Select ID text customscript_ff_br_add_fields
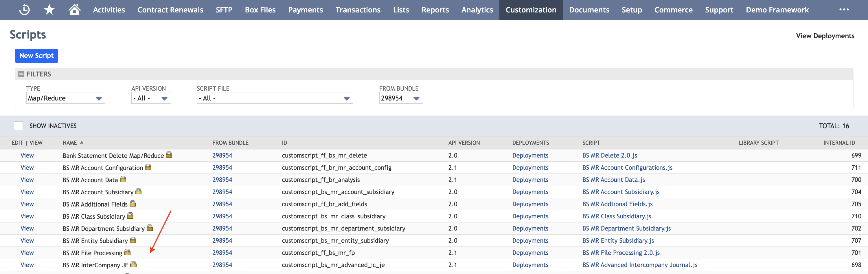 (324, 204)
